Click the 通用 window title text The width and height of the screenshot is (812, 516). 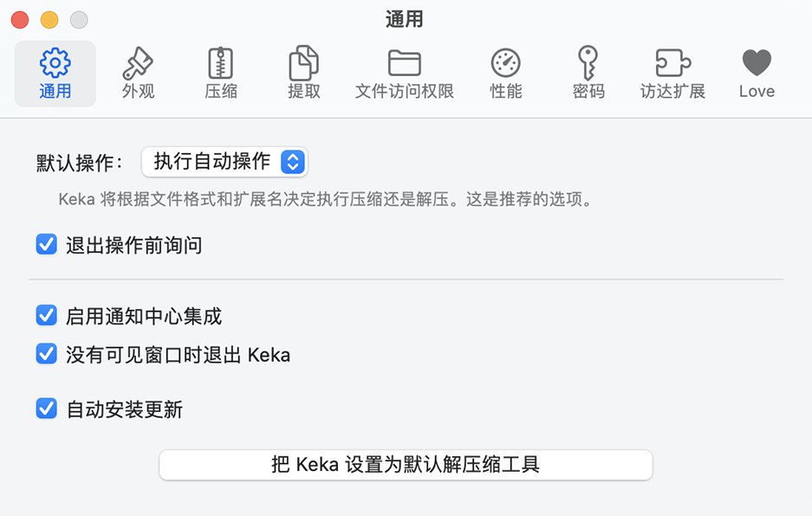point(405,19)
